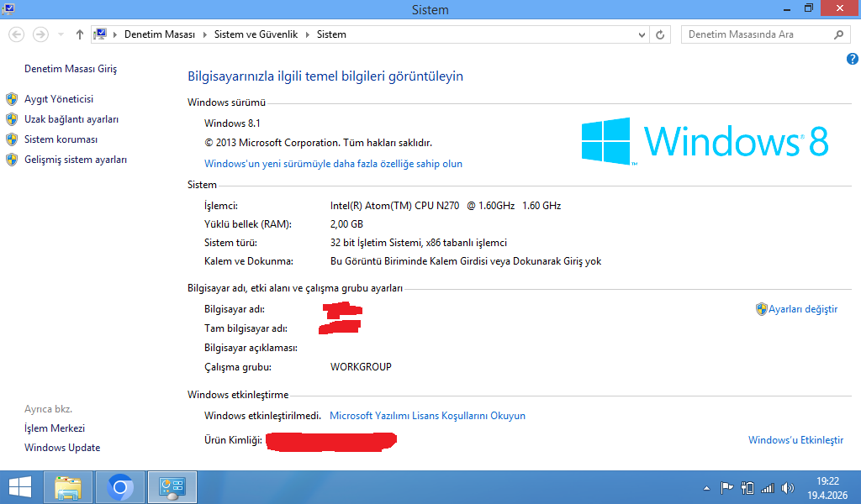
Task: Click shield icon beside Uzak bağlantı ayarları
Action: coord(12,119)
